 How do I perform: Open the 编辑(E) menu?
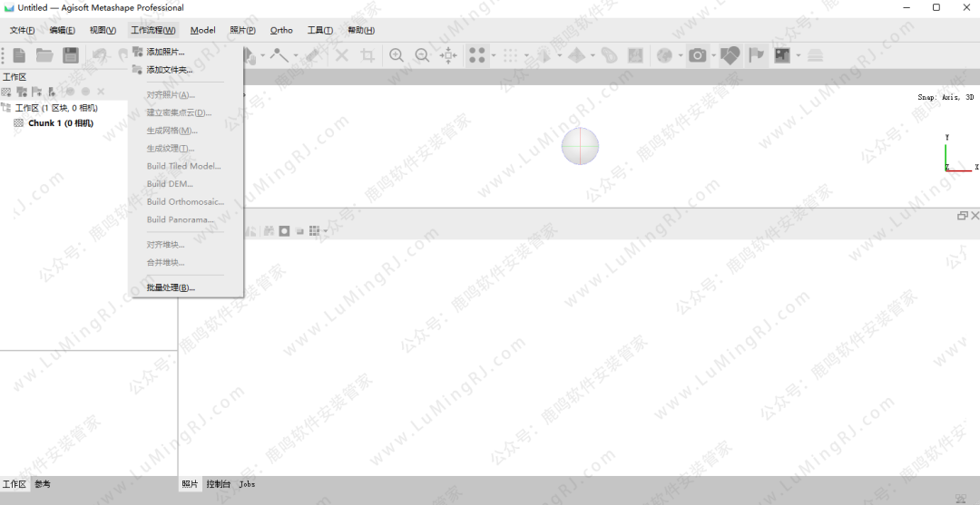pyautogui.click(x=62, y=31)
